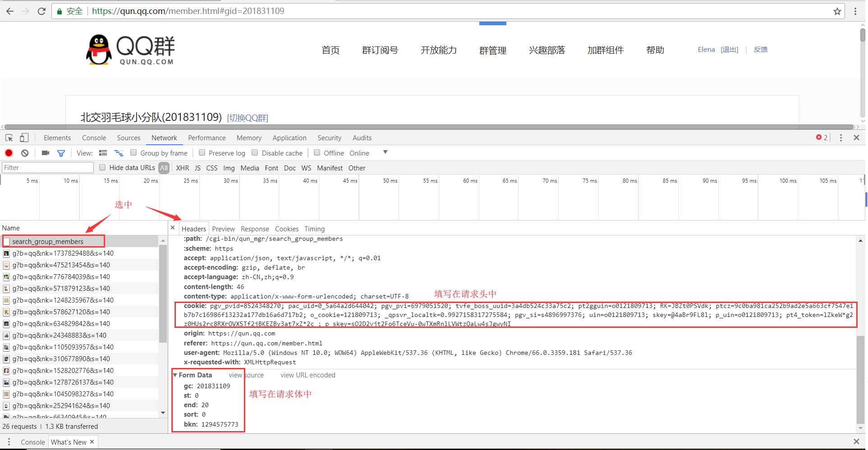Click 退出 logout link
The width and height of the screenshot is (868, 450).
(730, 50)
